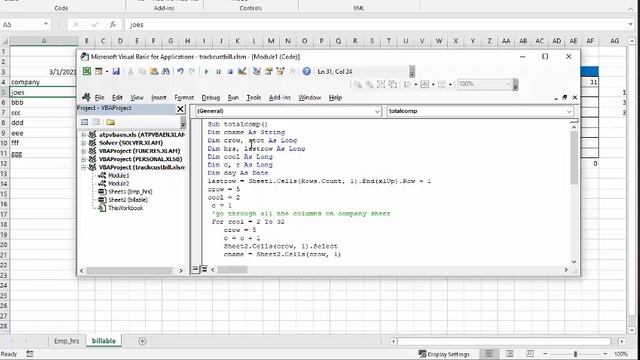Screen dimensions: 640x360
Task: Click View Code icon in Project pane
Action: click(x=84, y=122)
